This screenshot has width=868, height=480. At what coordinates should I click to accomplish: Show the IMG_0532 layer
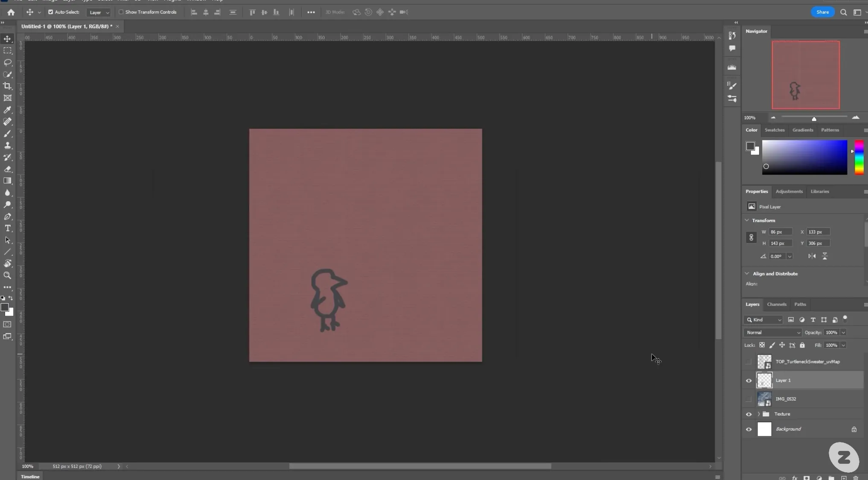[x=749, y=399]
